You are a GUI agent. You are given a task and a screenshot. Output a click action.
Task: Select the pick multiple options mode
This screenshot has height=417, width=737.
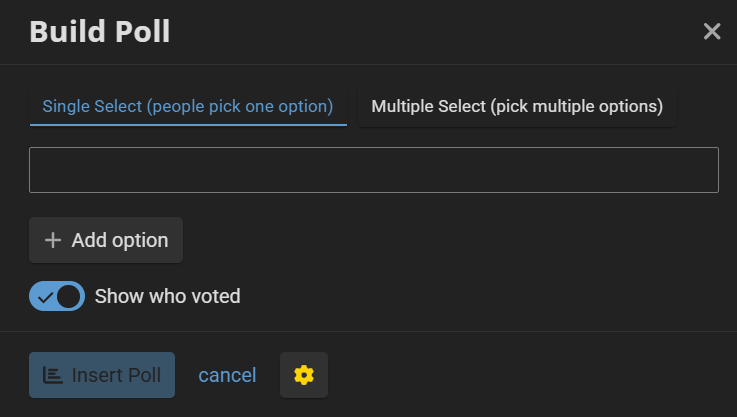click(517, 107)
